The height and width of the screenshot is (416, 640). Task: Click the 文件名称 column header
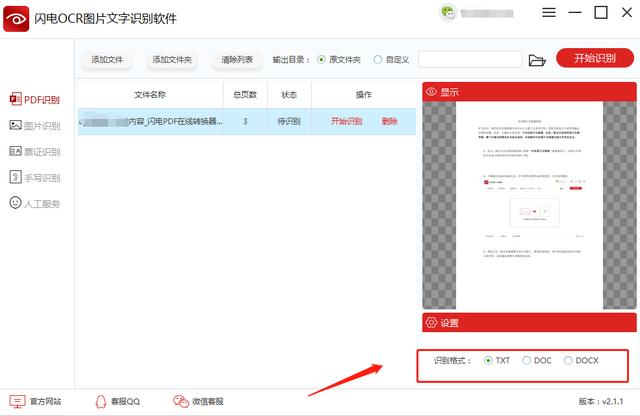point(150,95)
